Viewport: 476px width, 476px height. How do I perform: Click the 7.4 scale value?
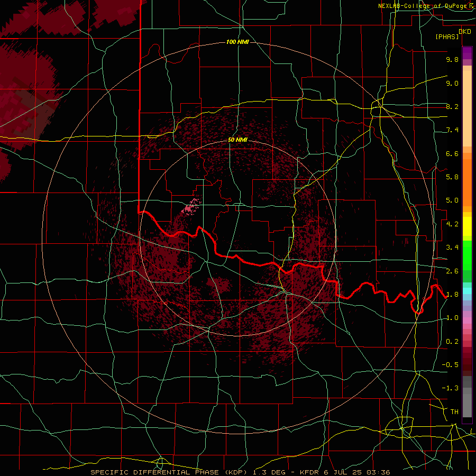coord(452,130)
